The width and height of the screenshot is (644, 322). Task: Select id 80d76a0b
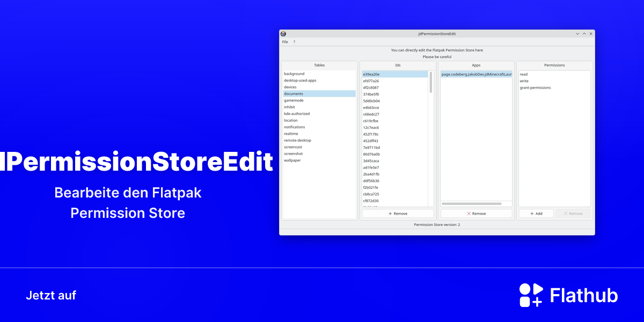coord(395,154)
